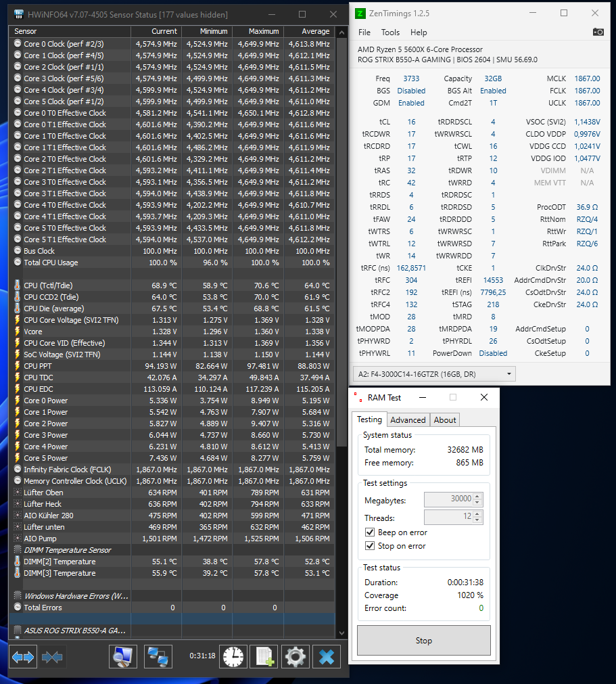Select the SoC Voltage (SVI2 TFN) row
This screenshot has width=616, height=684.
coord(172,355)
